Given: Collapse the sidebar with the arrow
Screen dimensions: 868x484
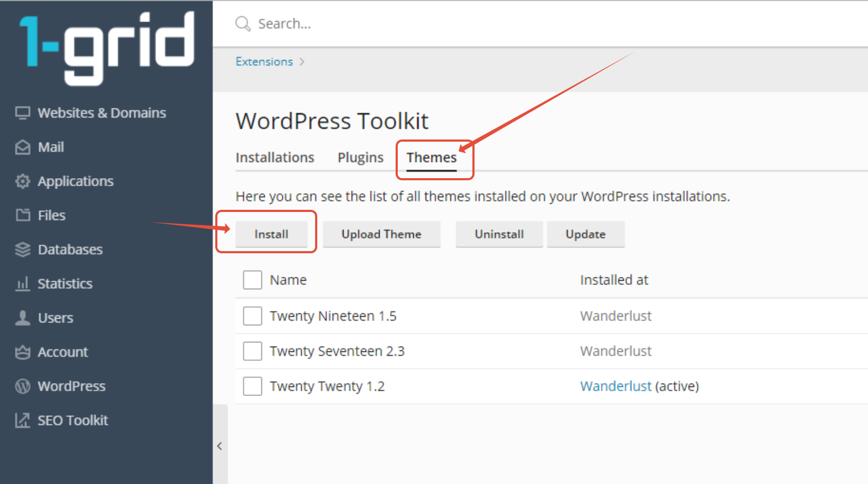Looking at the screenshot, I should click(x=220, y=446).
